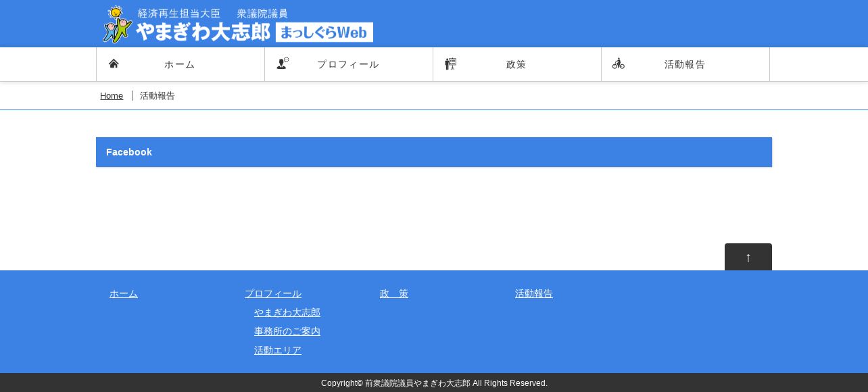Viewport: 868px width, 392px height.
Task: Open the ホーム navigation menu item
Action: click(180, 64)
